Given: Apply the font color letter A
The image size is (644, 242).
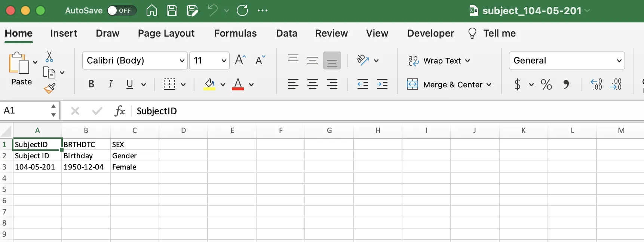Looking at the screenshot, I should 238,84.
